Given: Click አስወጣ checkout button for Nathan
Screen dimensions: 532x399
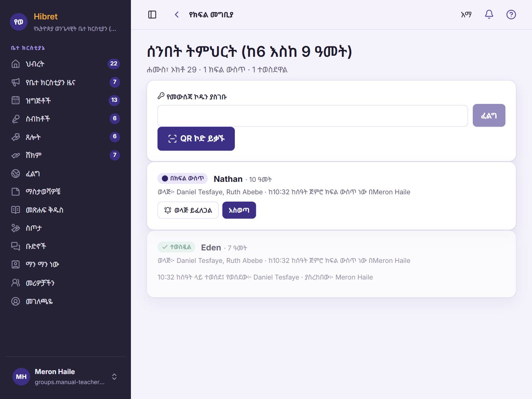Looking at the screenshot, I should (x=239, y=210).
